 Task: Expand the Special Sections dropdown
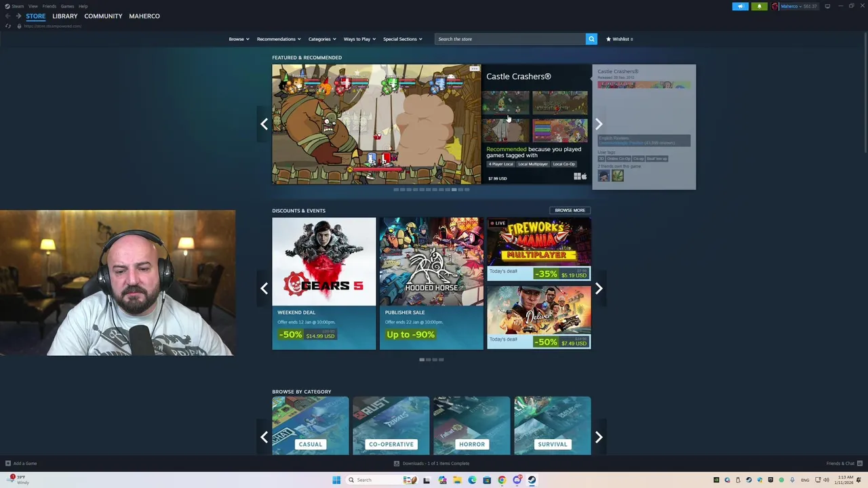[x=402, y=39]
